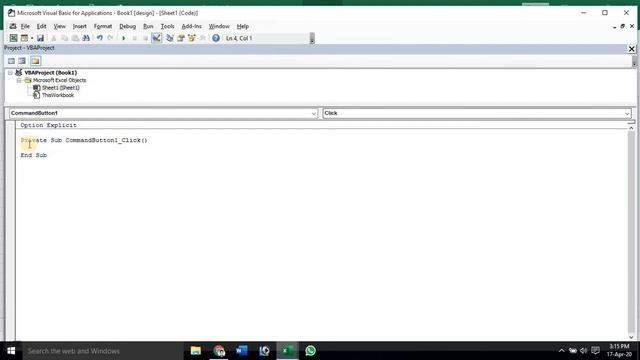640x360 pixels.
Task: Click the Option Explicit line
Action: pos(49,125)
